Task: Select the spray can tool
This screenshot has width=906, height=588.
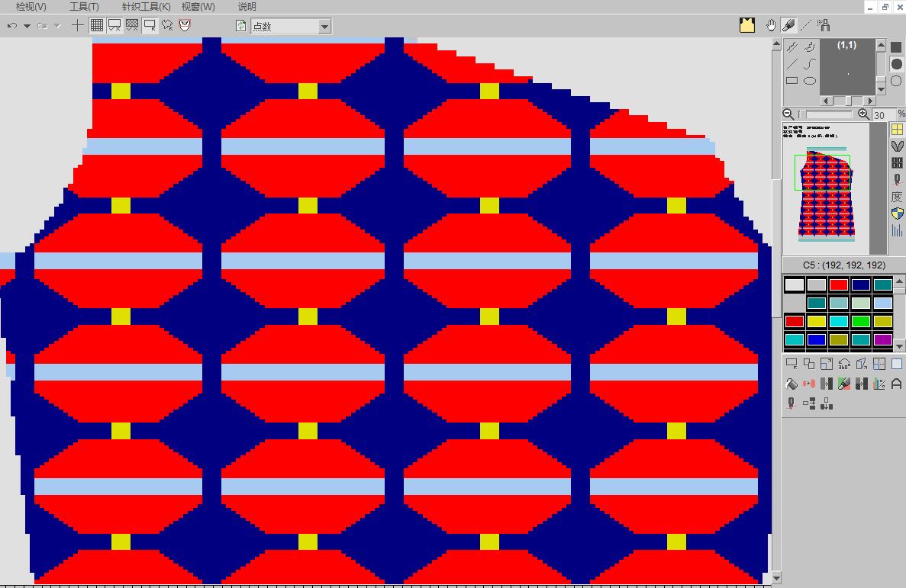Action: coord(824,25)
